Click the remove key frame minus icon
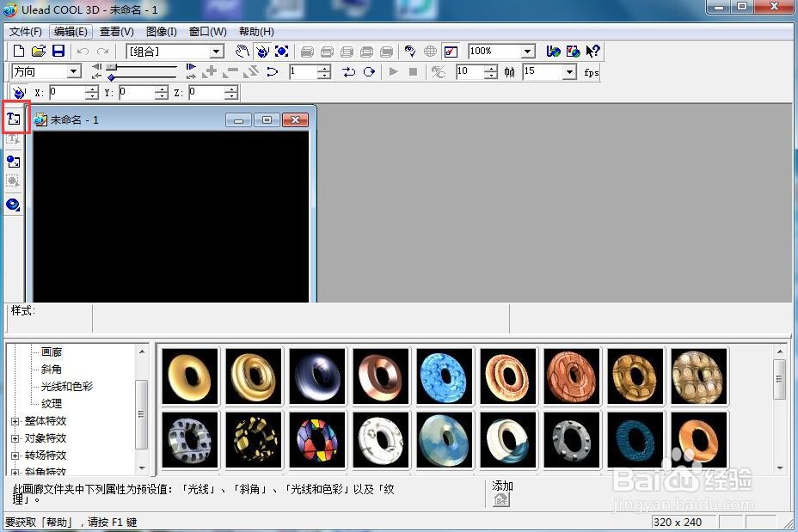This screenshot has width=798, height=532. point(230,71)
